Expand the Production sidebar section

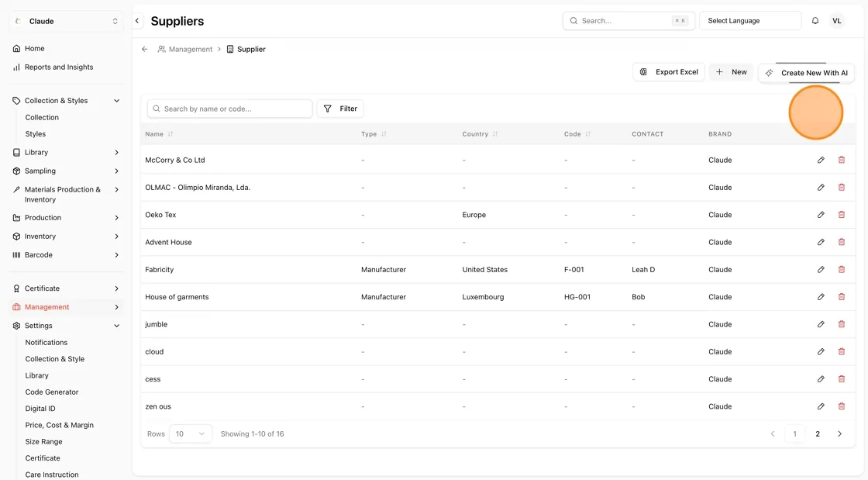66,218
